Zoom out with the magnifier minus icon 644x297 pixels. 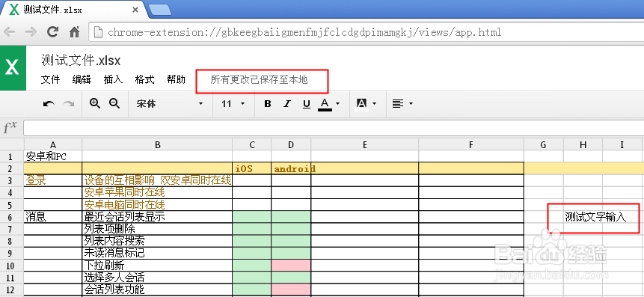[x=114, y=103]
